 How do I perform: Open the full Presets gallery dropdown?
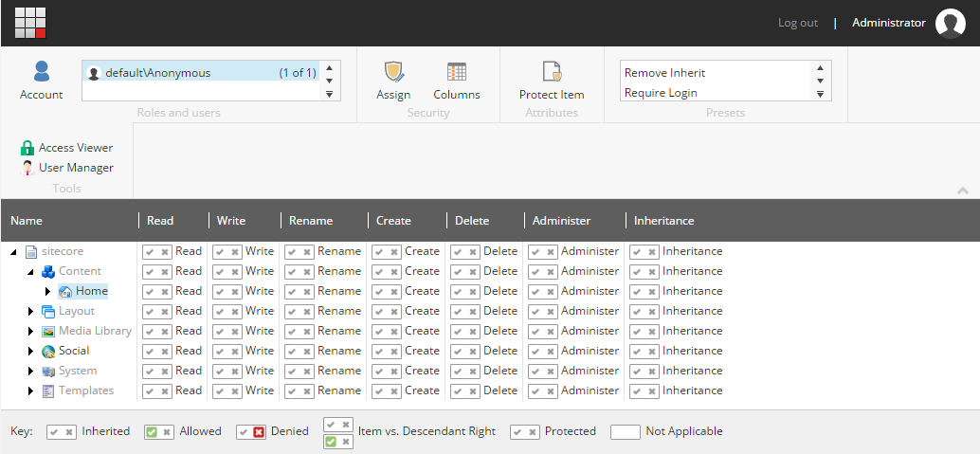click(820, 94)
